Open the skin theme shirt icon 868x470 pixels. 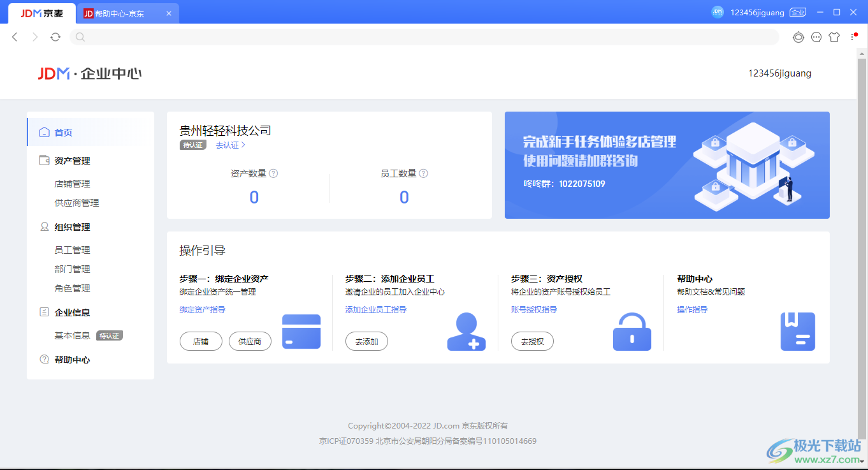pyautogui.click(x=834, y=37)
